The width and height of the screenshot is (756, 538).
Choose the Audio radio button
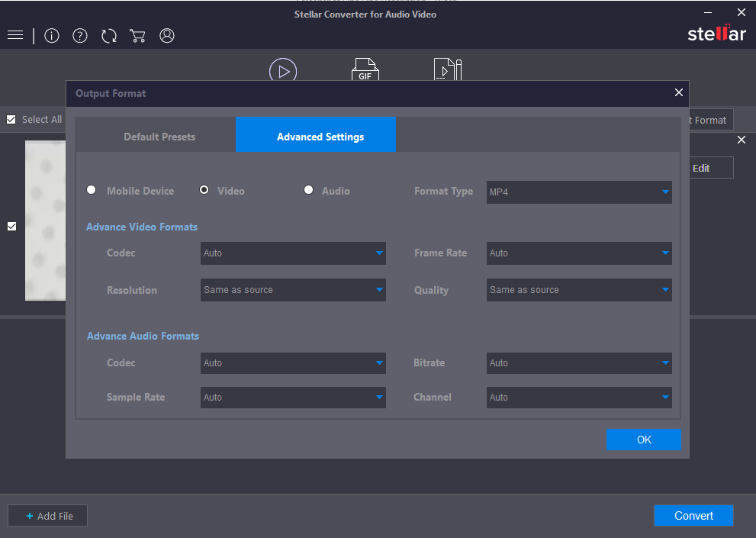pos(309,190)
